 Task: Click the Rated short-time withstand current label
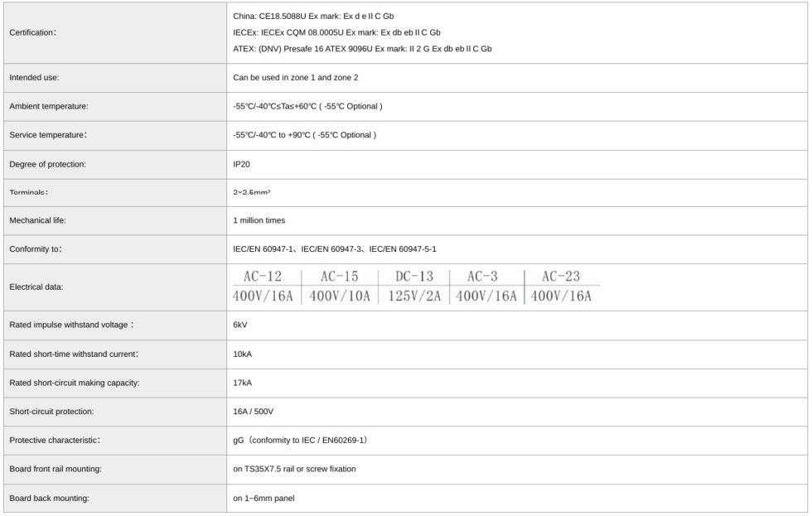(x=73, y=354)
